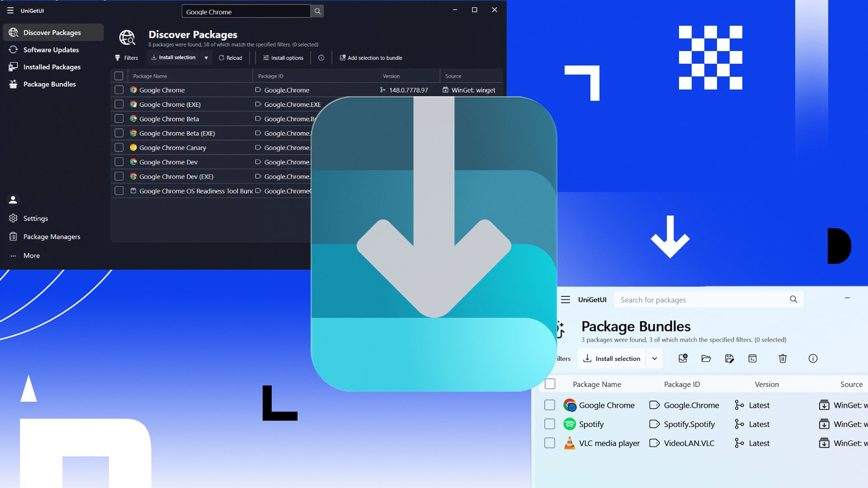Screen dimensions: 868x488
Task: Click the new bundle icon in Package Bundles toolbar
Action: pos(683,358)
